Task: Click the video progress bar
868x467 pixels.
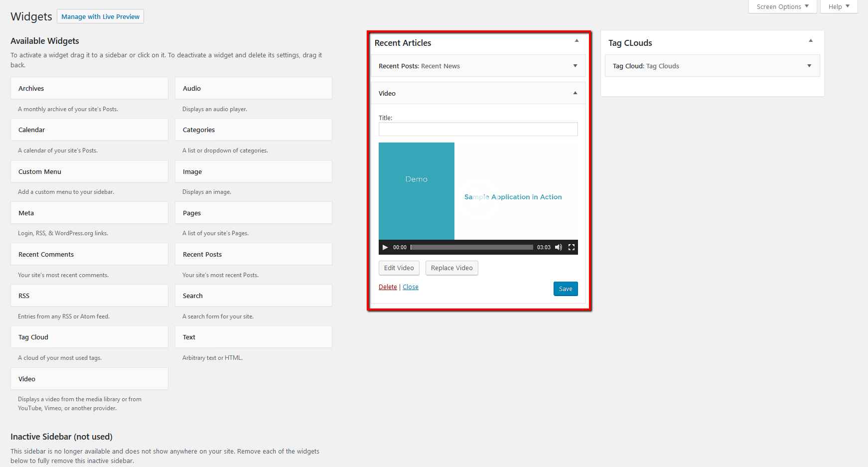Action: pos(472,247)
